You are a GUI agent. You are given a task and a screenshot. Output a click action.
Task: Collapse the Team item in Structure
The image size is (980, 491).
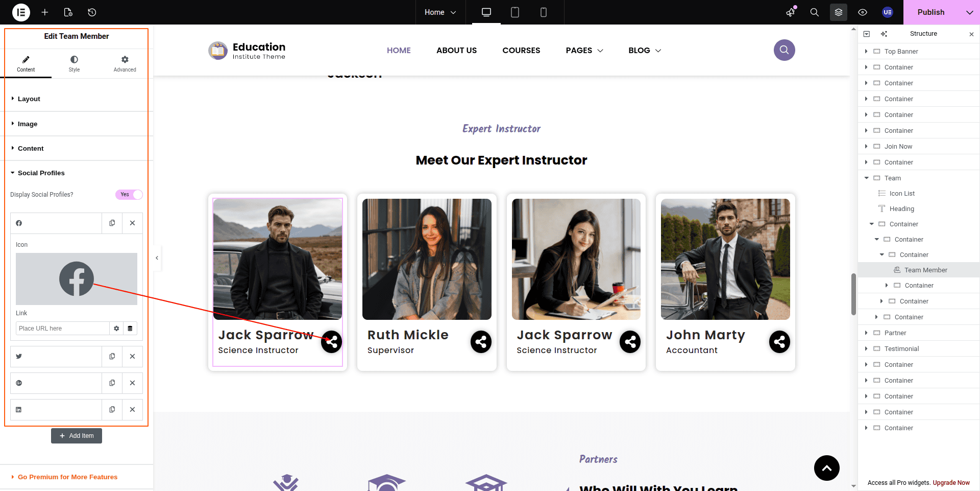[x=866, y=178]
